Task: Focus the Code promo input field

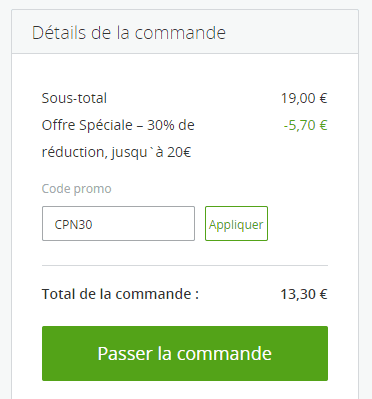Action: 118,224
